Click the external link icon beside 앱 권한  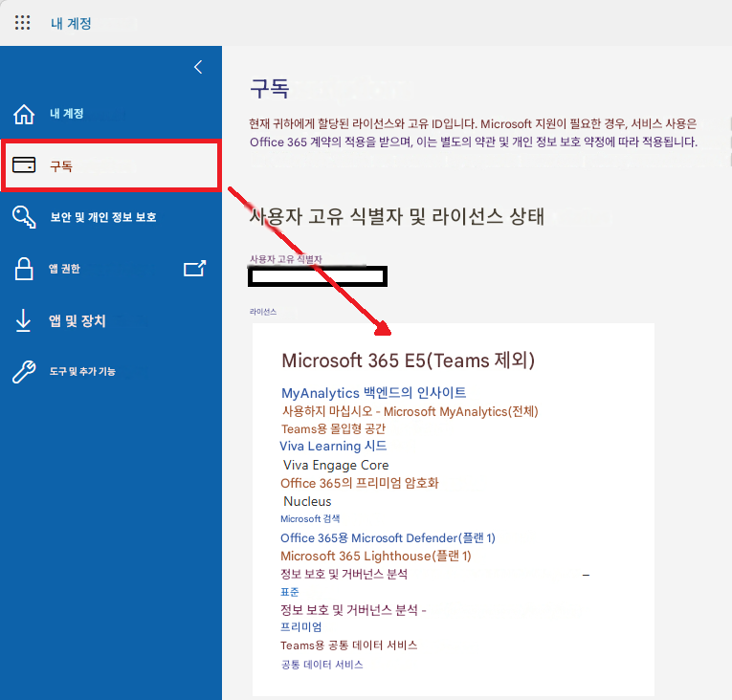click(x=194, y=269)
